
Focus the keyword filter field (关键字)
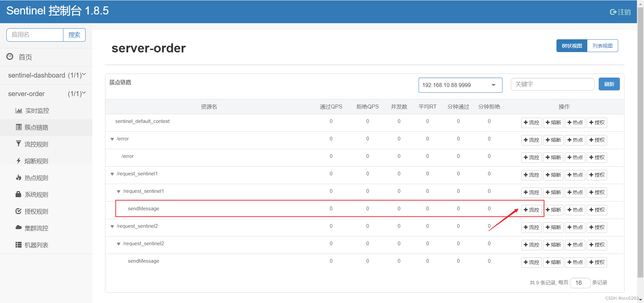552,84
